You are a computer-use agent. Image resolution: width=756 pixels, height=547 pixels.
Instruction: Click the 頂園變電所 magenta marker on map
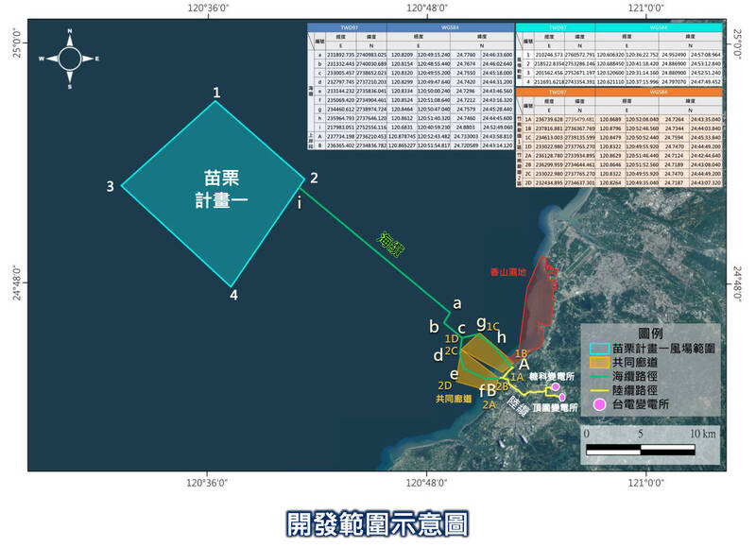(x=562, y=397)
